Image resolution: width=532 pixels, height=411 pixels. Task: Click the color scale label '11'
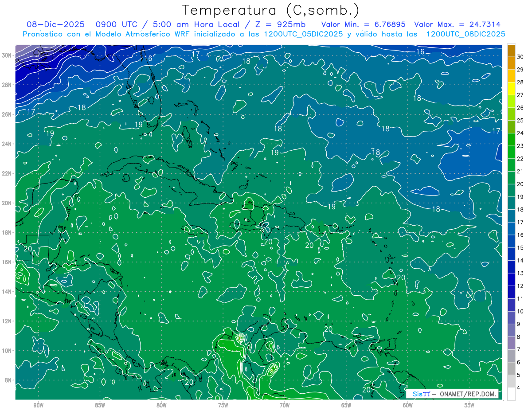(520, 299)
